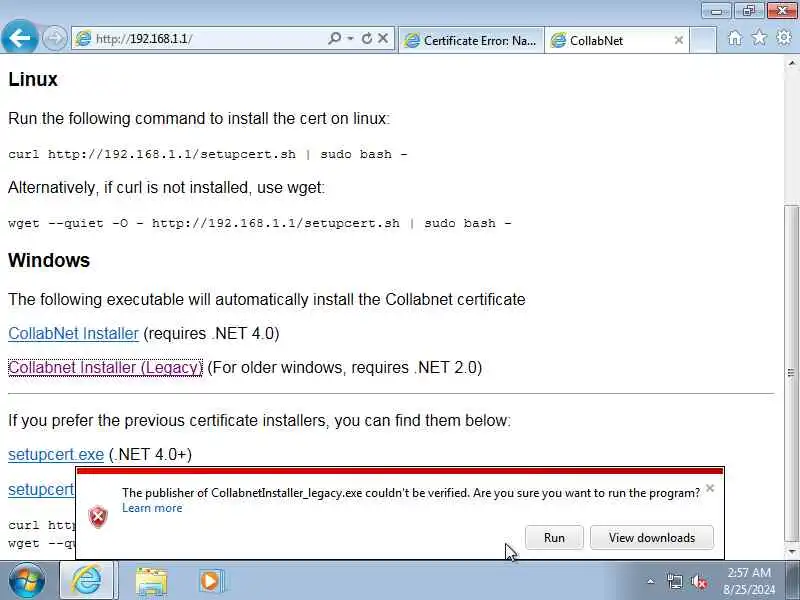Click the curl setupcert.sh command text
Viewport: 800px width, 600px height.
pos(208,154)
